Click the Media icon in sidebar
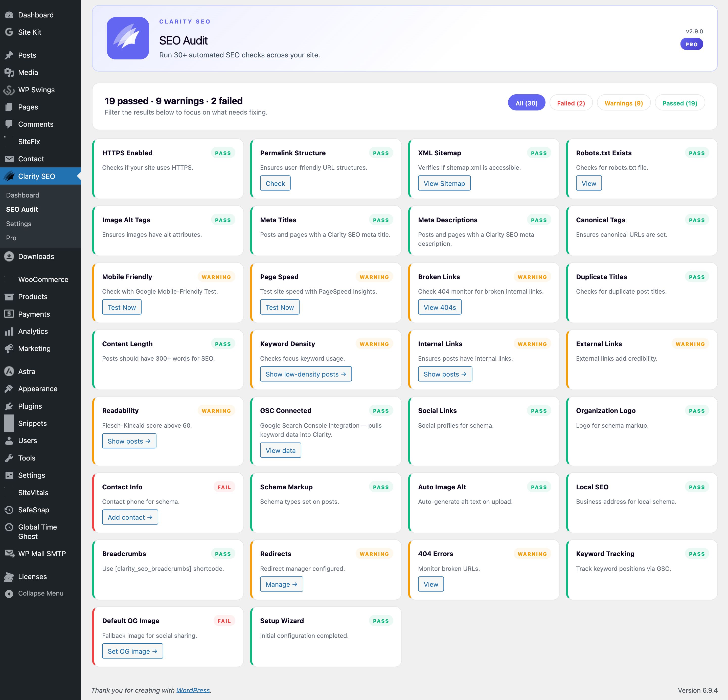 9,72
